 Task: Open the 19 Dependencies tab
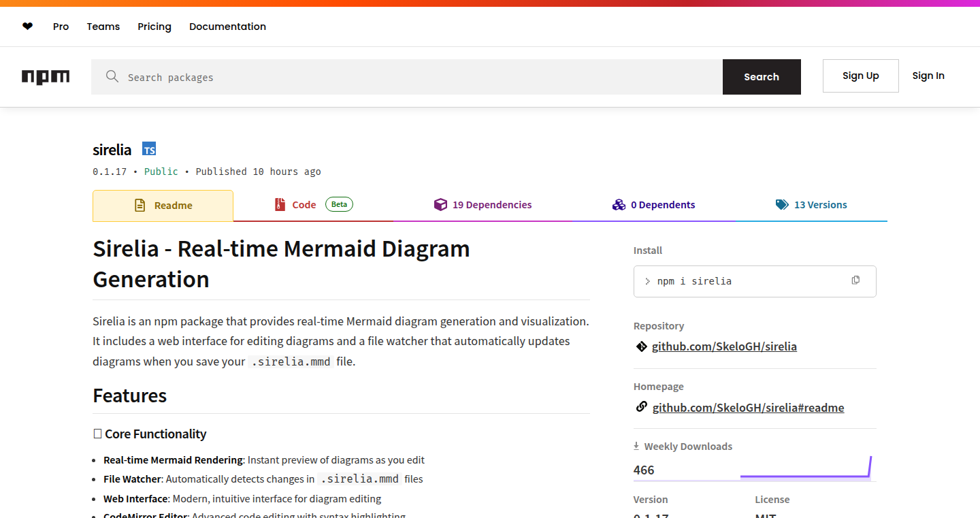(483, 205)
